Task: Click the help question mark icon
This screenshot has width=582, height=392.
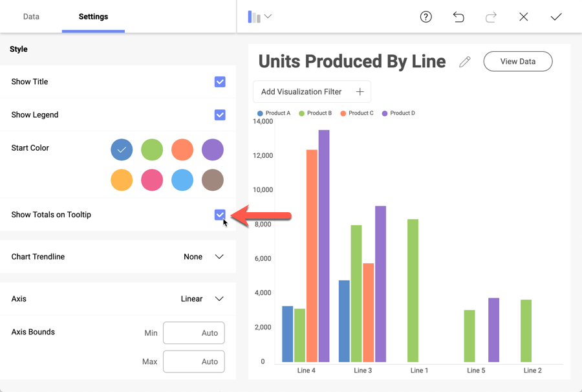Action: click(x=426, y=17)
